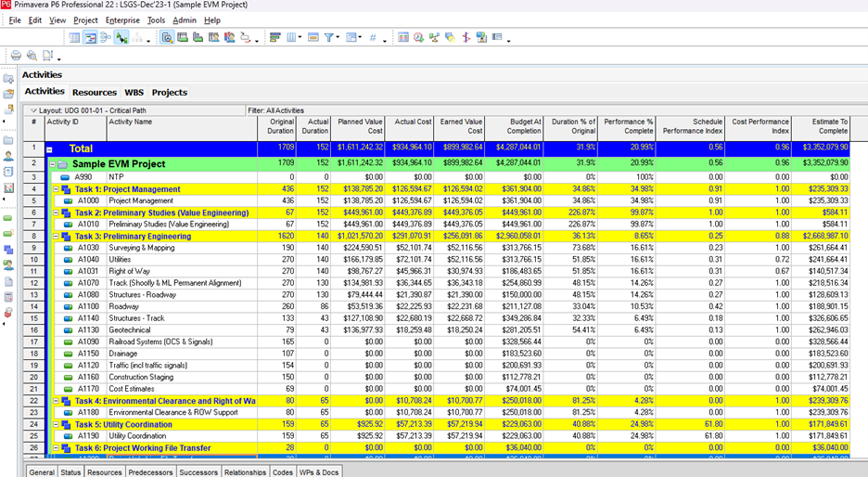Open the Columns toolbar icon
The image size is (868, 477).
291,38
